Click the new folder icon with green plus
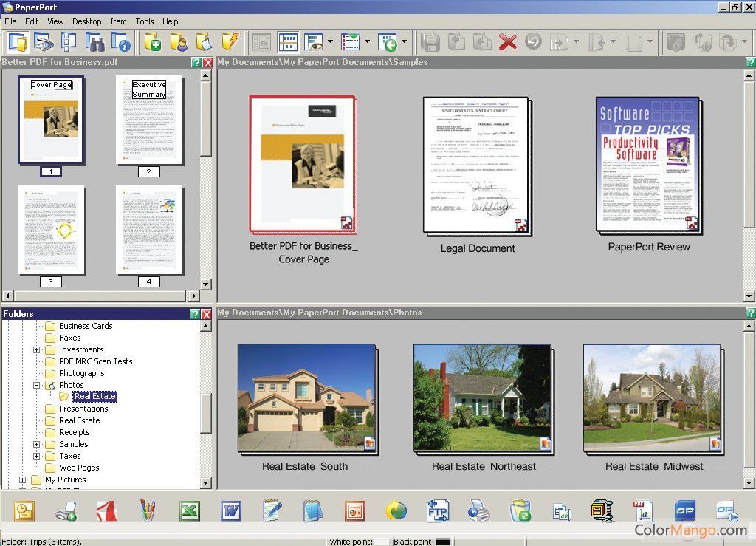756x546 pixels. pos(153,41)
